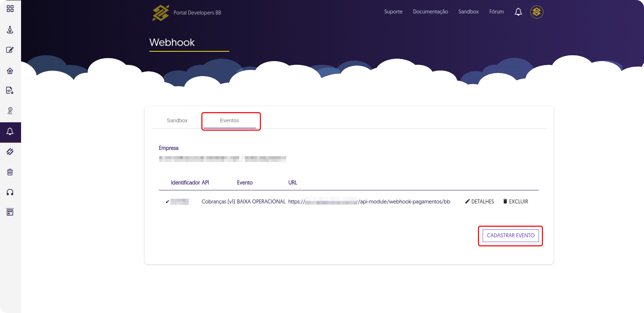Click the CADASTRAR EVENTO button

[x=510, y=235]
